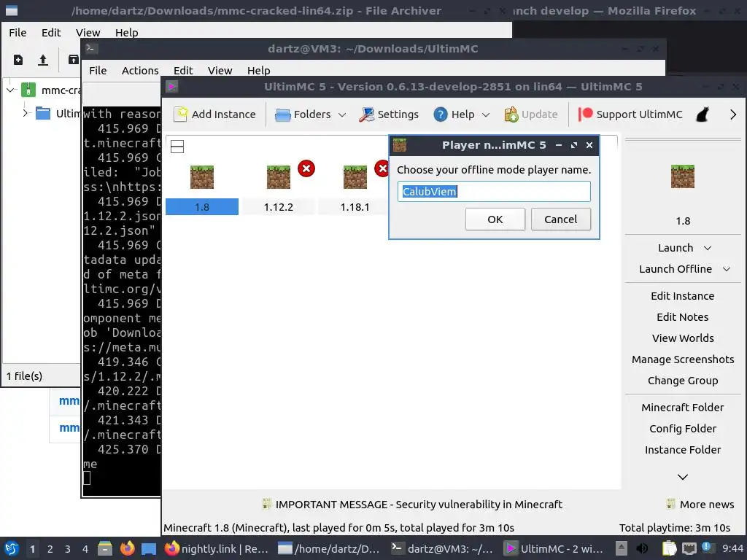Collapse the mmc-cracked tree node

[11, 90]
